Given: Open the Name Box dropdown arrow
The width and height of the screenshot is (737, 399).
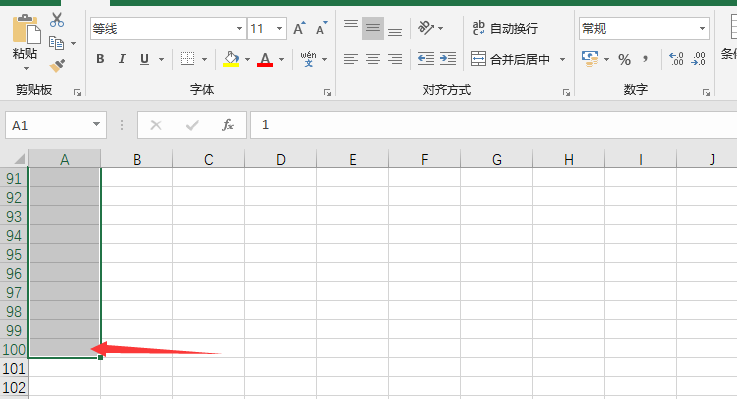Looking at the screenshot, I should tap(96, 125).
